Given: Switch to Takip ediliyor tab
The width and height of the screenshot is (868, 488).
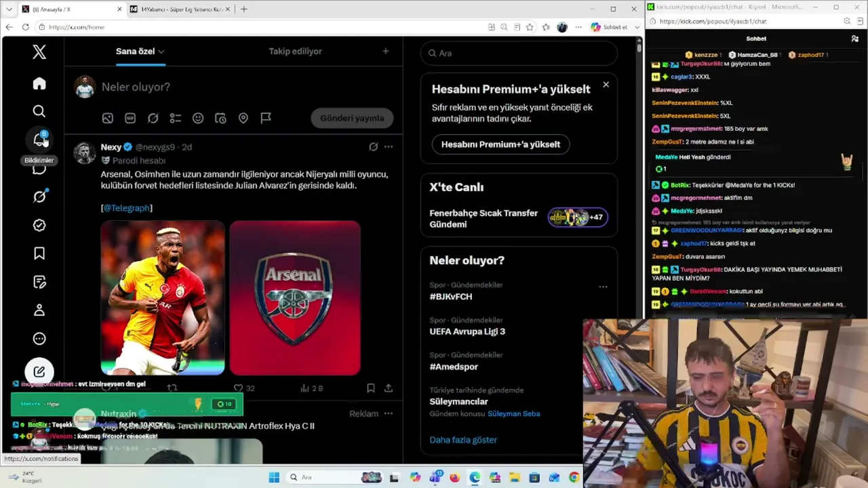Looking at the screenshot, I should click(295, 52).
